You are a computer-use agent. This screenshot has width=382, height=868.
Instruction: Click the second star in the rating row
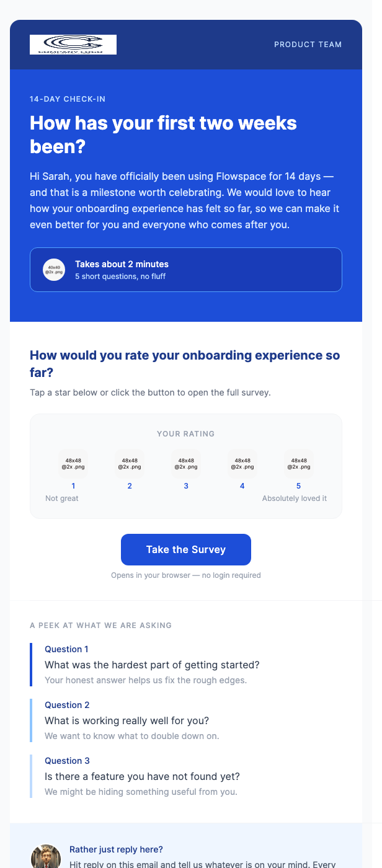point(130,463)
